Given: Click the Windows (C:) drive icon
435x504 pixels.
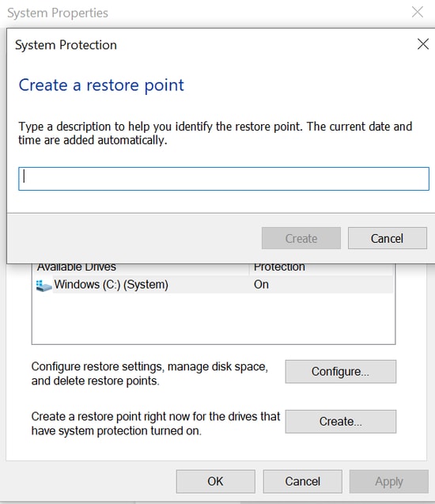Looking at the screenshot, I should [43, 286].
